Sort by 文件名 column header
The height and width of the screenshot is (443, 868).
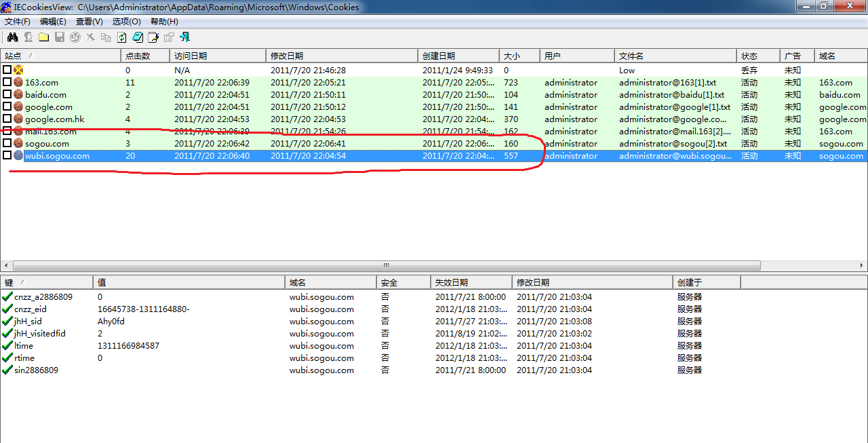(676, 56)
